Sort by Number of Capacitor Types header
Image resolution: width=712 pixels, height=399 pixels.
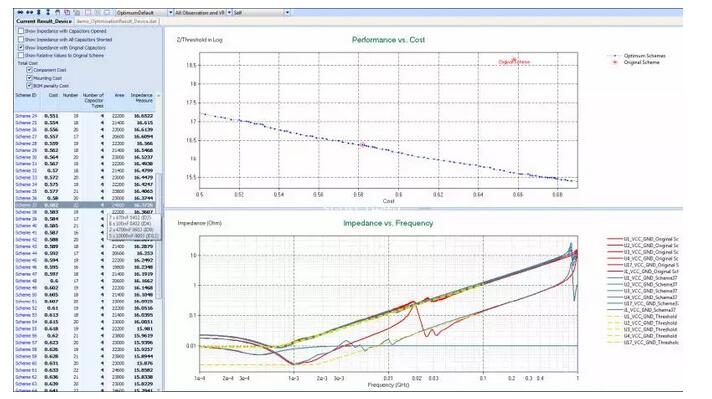pyautogui.click(x=94, y=100)
